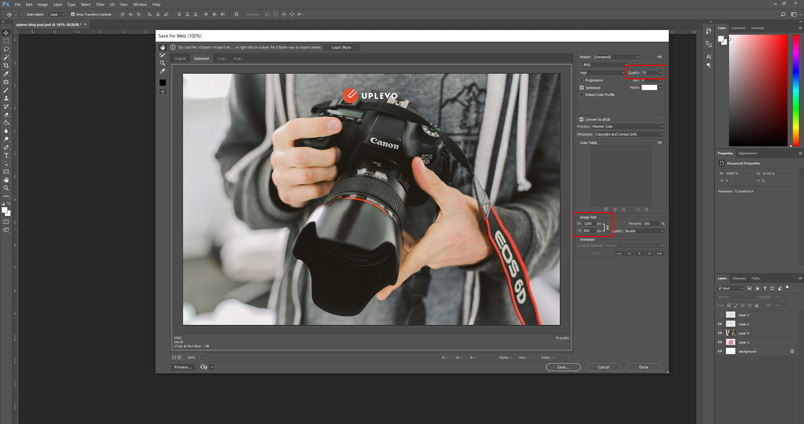This screenshot has height=424, width=804.
Task: Click the Learn More button
Action: click(x=341, y=48)
